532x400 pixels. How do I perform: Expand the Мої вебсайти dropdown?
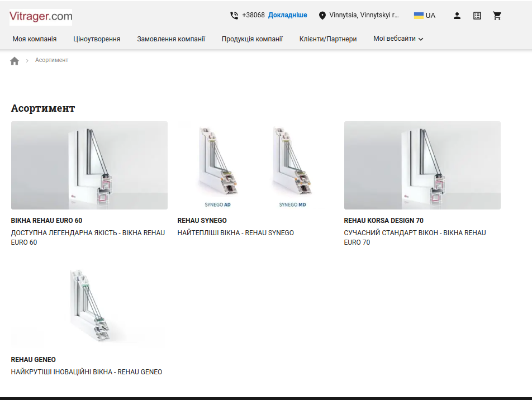coord(398,39)
